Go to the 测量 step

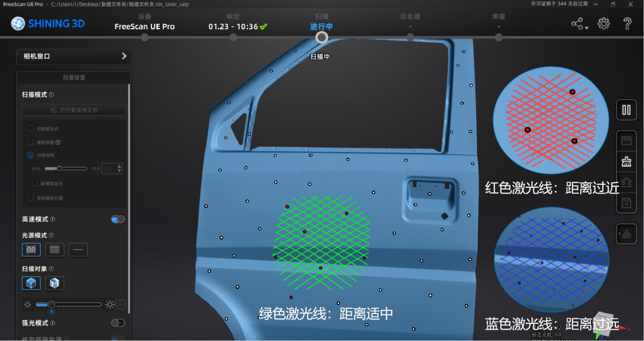499,17
